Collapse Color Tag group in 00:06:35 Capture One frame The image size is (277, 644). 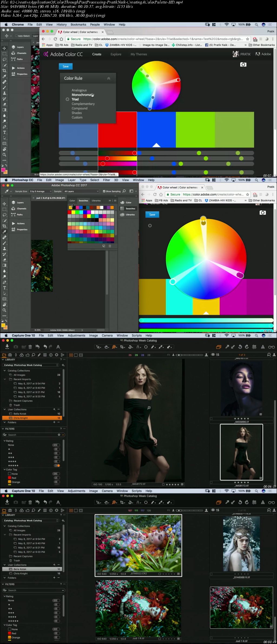coord(5,469)
